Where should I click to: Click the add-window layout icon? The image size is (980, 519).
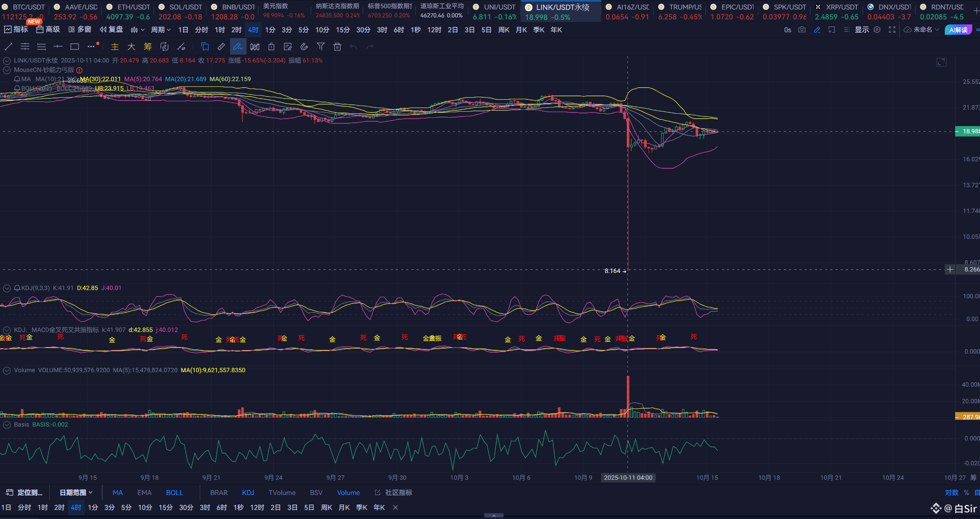(x=832, y=30)
